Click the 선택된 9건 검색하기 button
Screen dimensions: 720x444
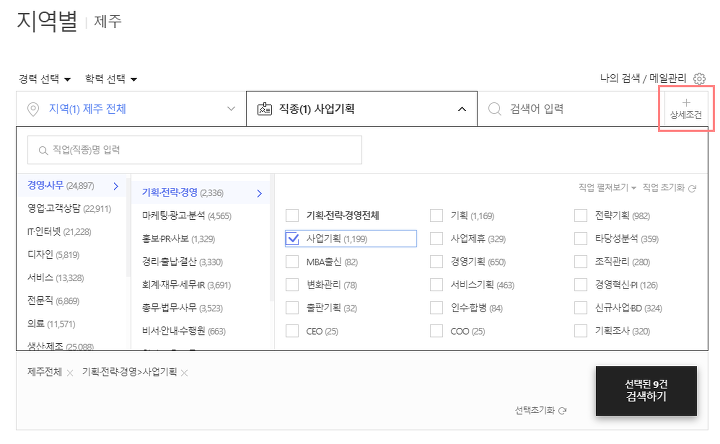646,391
